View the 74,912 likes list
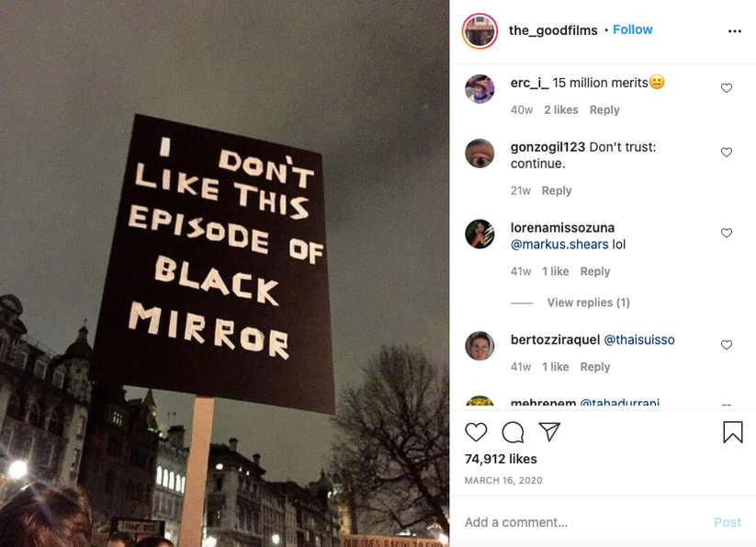This screenshot has height=547, width=756. coord(501,459)
